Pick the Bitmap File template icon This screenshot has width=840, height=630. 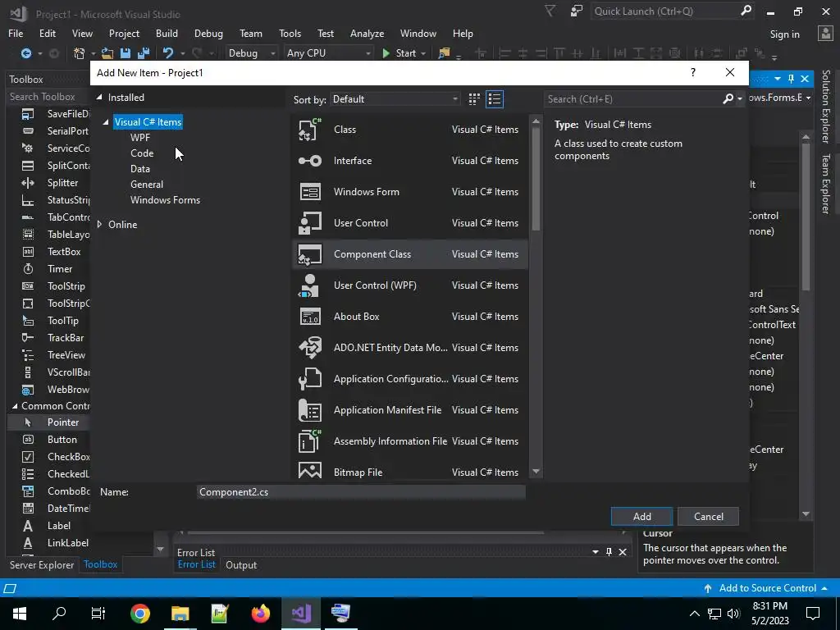pyautogui.click(x=309, y=470)
